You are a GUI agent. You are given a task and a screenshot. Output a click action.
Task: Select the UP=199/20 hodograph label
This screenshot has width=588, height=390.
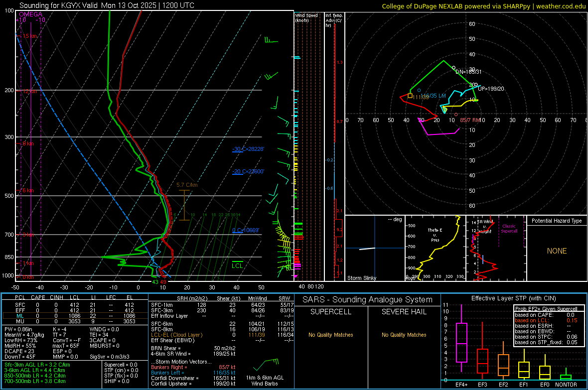point(491,89)
